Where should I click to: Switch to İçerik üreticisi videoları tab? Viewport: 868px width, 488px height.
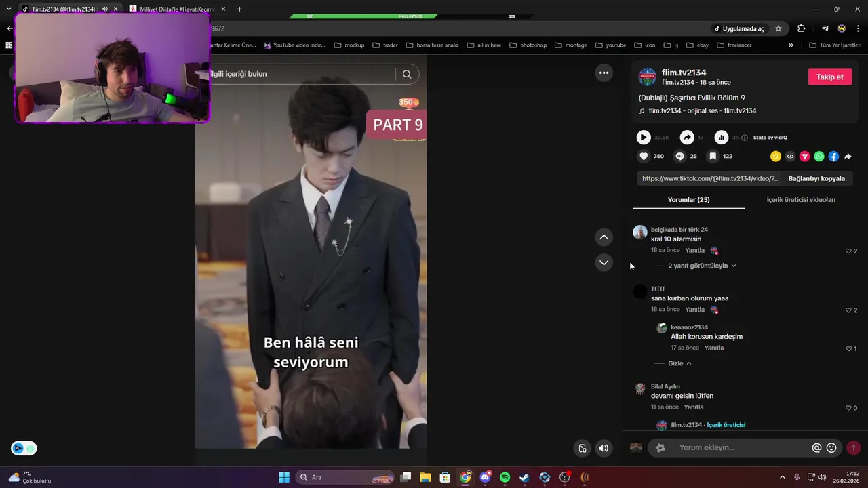[801, 200]
